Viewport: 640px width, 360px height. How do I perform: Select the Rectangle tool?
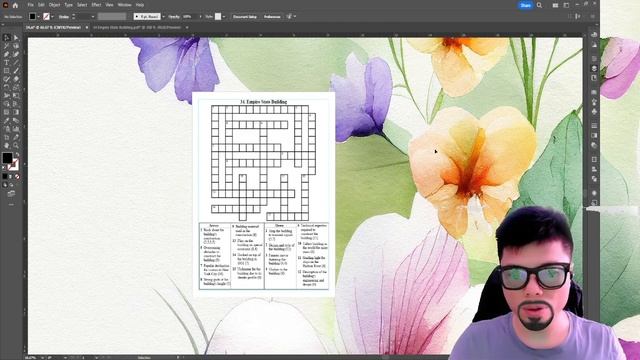[x=7, y=71]
